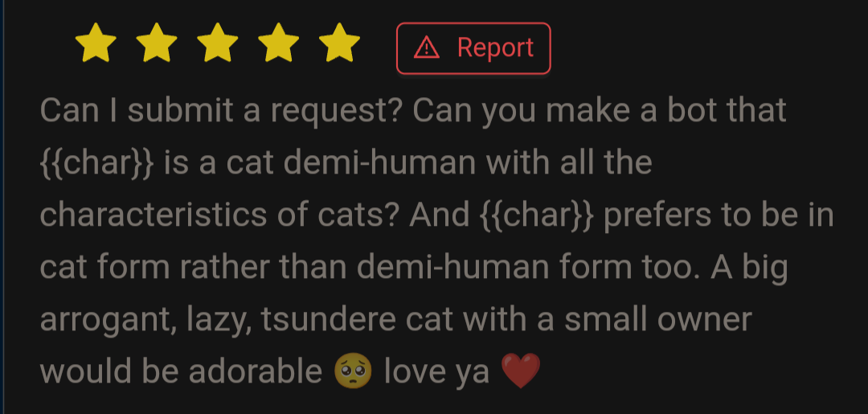868x414 pixels.
Task: Click the warning triangle icon in Report
Action: [426, 48]
